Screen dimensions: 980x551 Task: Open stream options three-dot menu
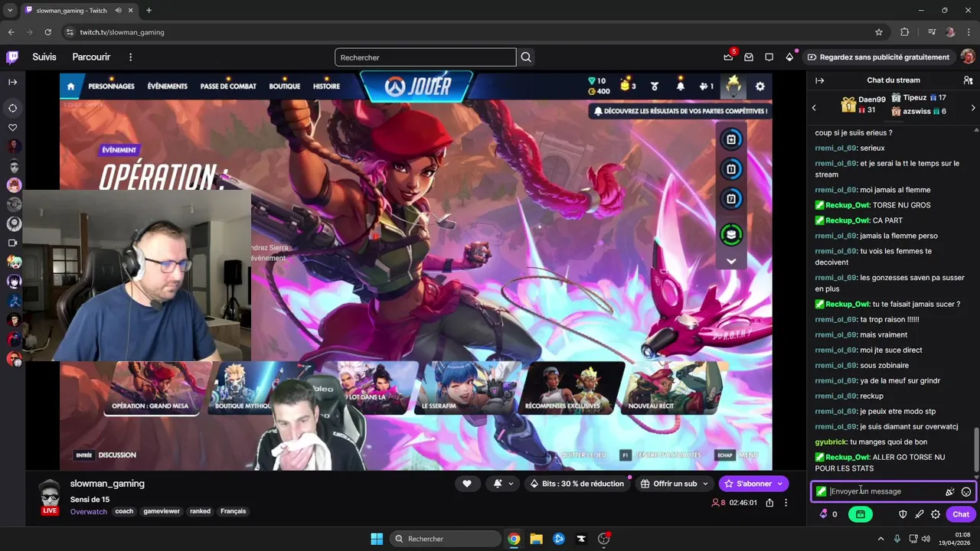tap(786, 503)
